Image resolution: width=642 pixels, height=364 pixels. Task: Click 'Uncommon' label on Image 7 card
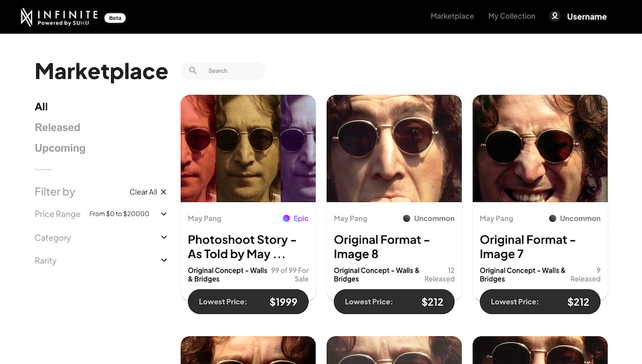click(x=580, y=219)
